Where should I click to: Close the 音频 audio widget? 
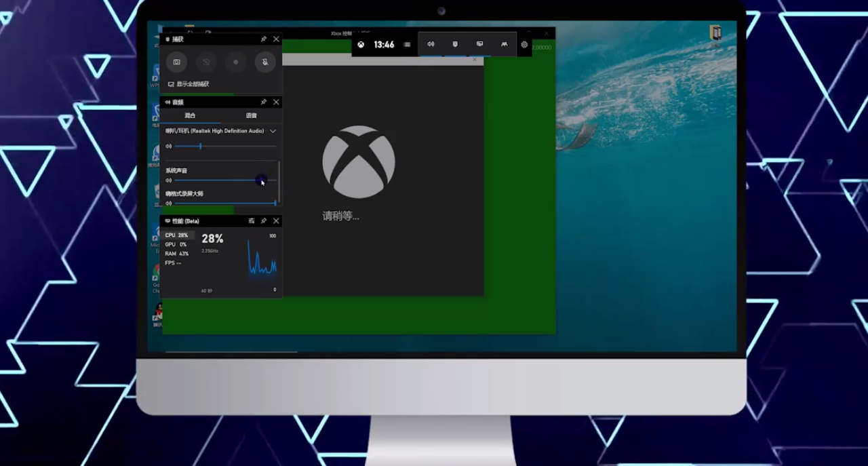coord(276,102)
